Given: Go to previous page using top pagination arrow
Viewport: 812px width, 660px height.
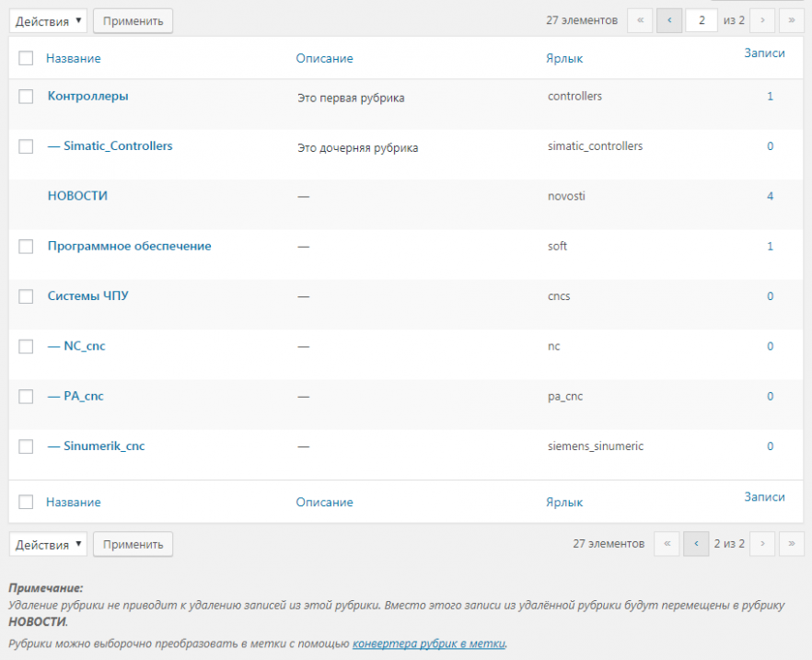Looking at the screenshot, I should (669, 20).
